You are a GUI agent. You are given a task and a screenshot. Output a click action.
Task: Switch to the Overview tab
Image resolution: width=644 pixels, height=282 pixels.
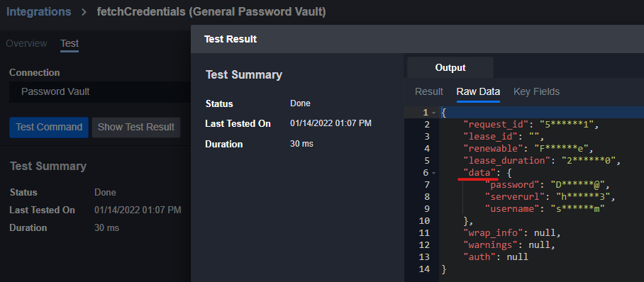click(26, 43)
